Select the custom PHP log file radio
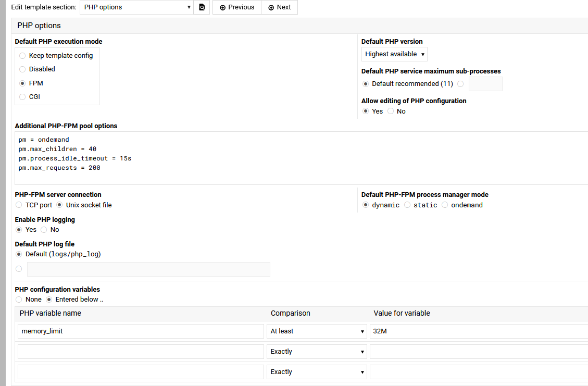The height and width of the screenshot is (386, 588). click(x=19, y=269)
